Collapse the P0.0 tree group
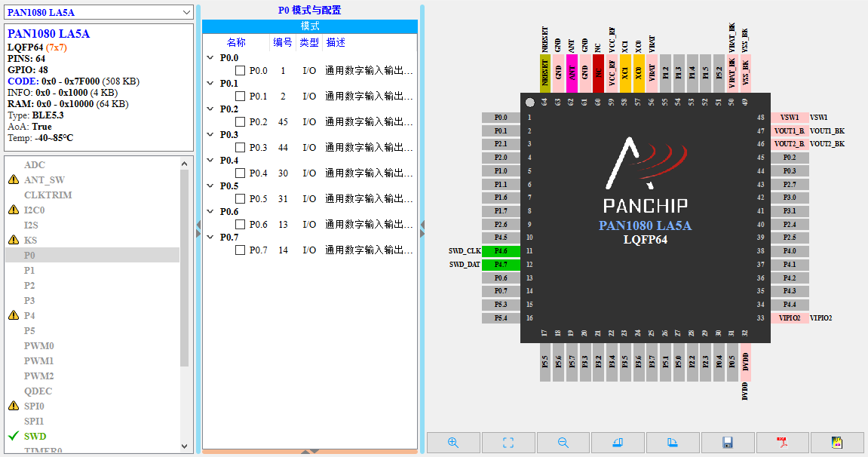This screenshot has height=457, width=868. click(x=210, y=57)
